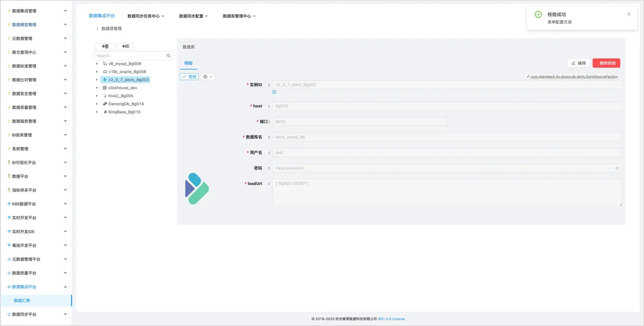Click the icon beside 实时开发平台
Viewport: 644px width, 326px height.
[x=9, y=217]
